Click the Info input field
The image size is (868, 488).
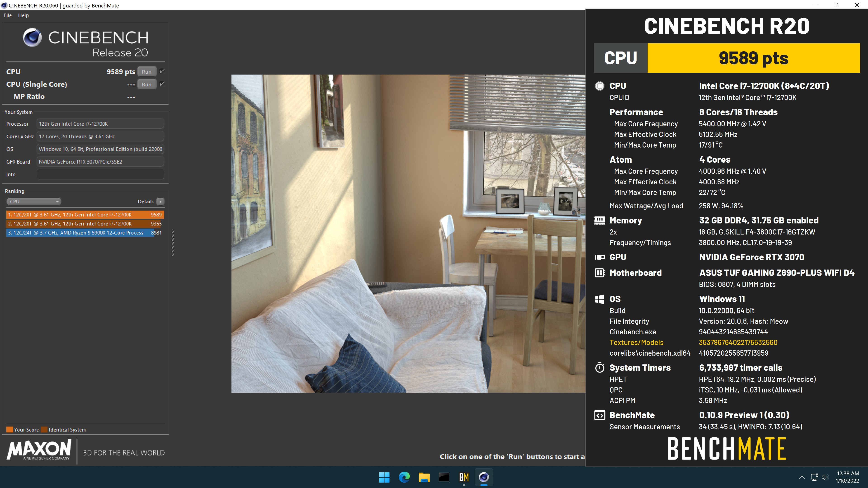[100, 174]
